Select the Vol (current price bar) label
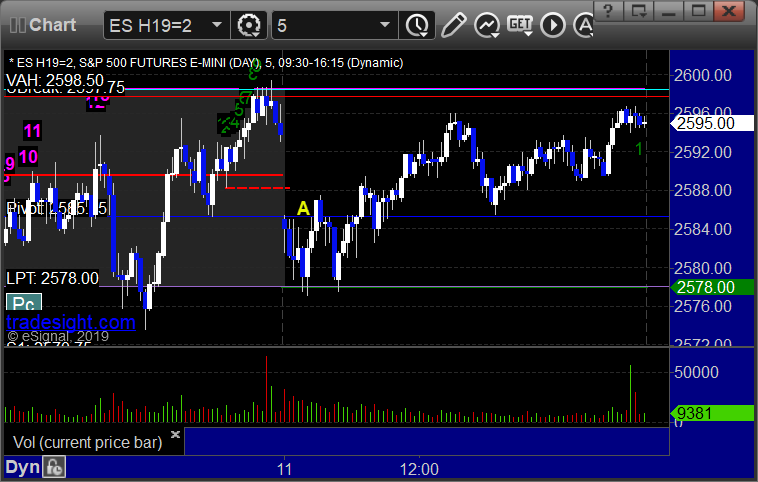Image resolution: width=758 pixels, height=482 pixels. coord(87,442)
